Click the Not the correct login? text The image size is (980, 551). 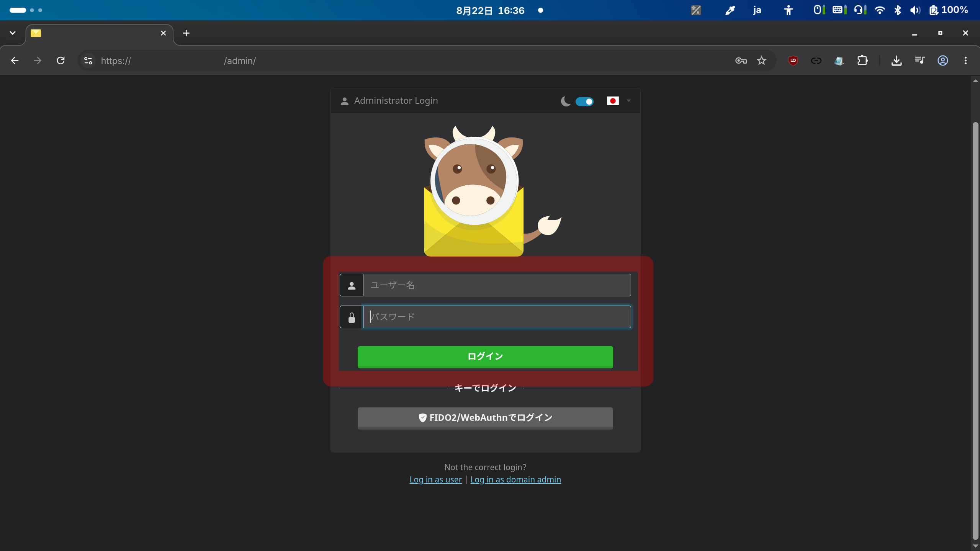pyautogui.click(x=485, y=467)
